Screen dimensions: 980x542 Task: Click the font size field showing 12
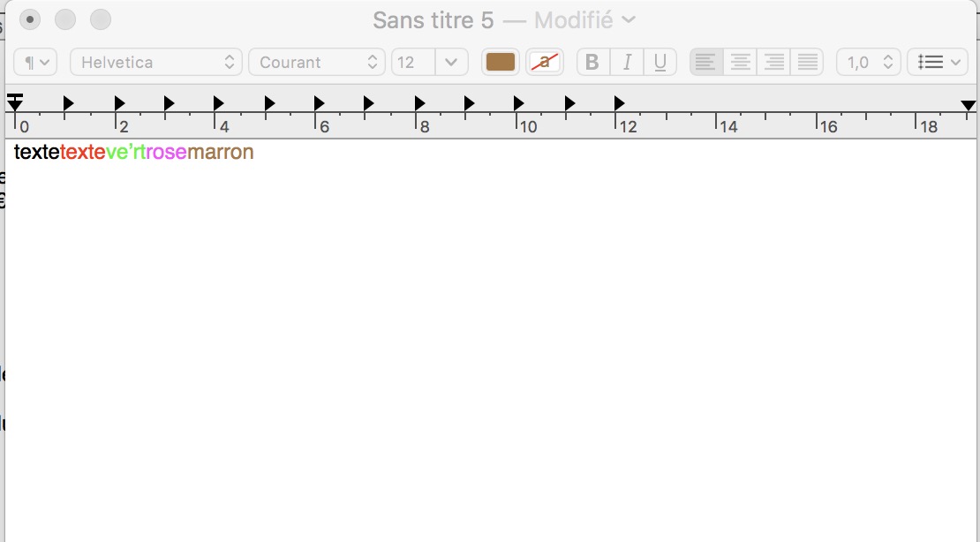point(412,63)
